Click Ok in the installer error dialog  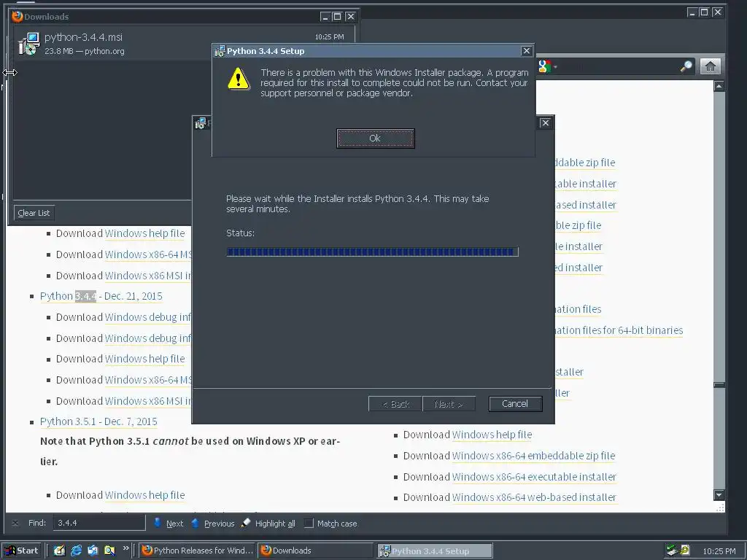click(x=376, y=138)
